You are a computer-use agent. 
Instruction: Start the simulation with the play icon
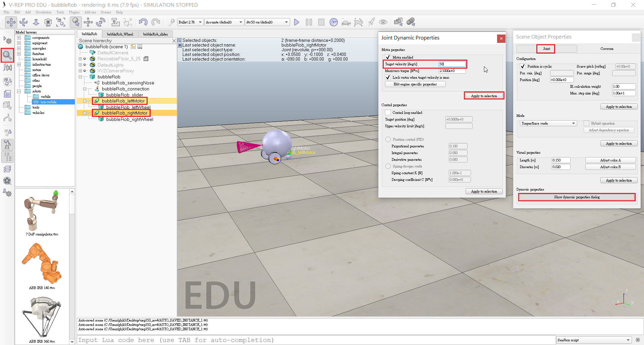(x=297, y=22)
